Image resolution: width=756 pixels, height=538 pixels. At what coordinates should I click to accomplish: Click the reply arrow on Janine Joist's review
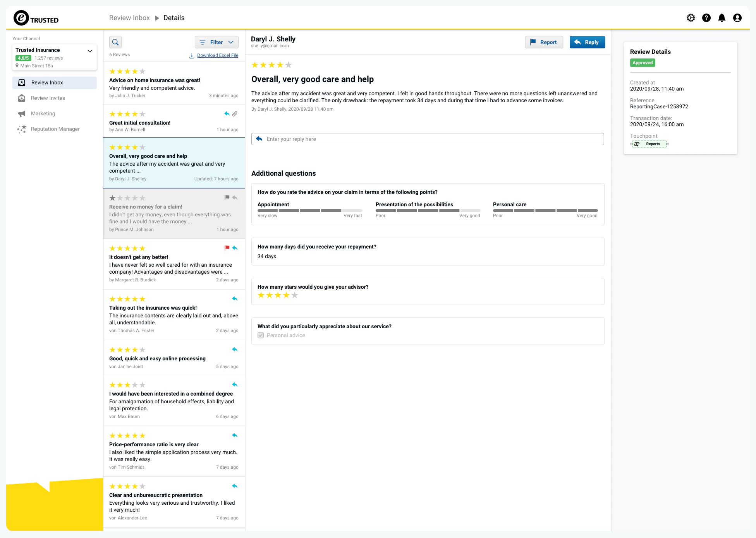pyautogui.click(x=235, y=349)
